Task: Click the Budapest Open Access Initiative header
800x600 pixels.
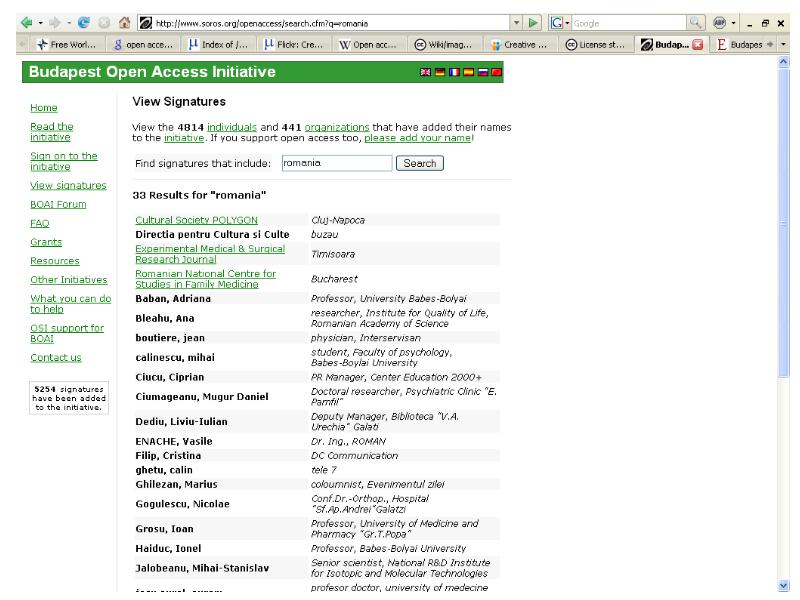Action: point(152,72)
